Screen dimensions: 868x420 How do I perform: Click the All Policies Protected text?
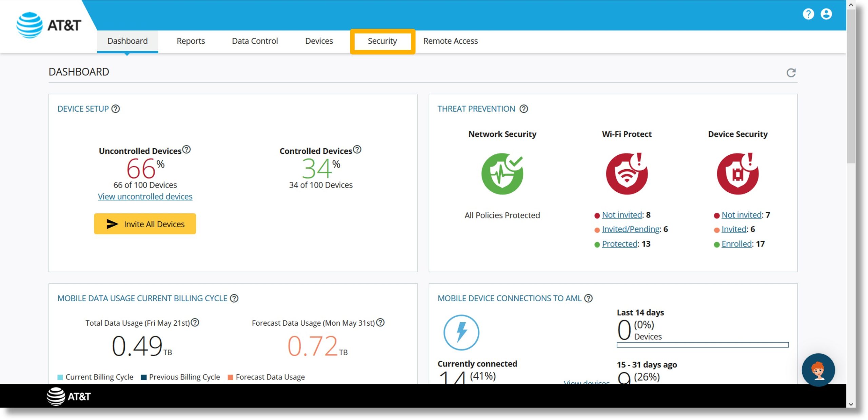[x=502, y=215]
